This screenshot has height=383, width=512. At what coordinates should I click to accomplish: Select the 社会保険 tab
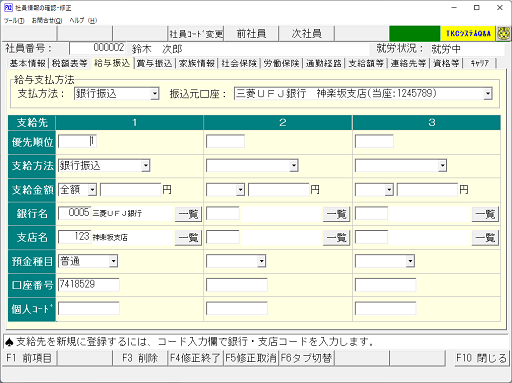pyautogui.click(x=239, y=63)
